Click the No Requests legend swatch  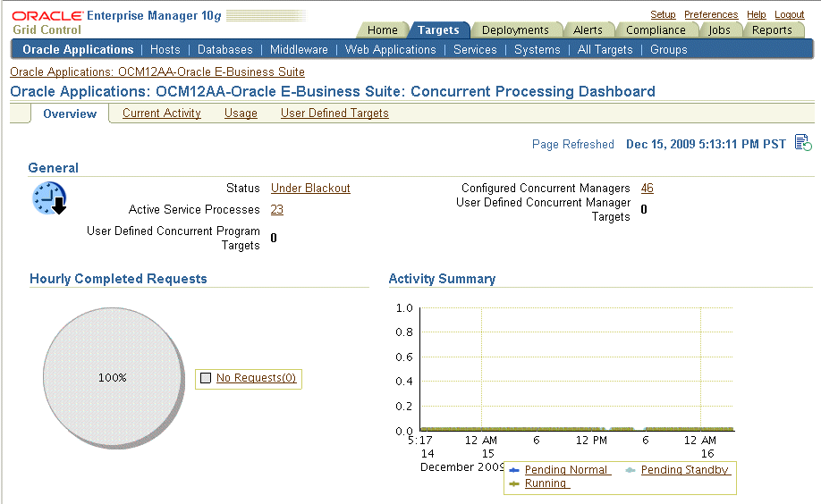[206, 378]
